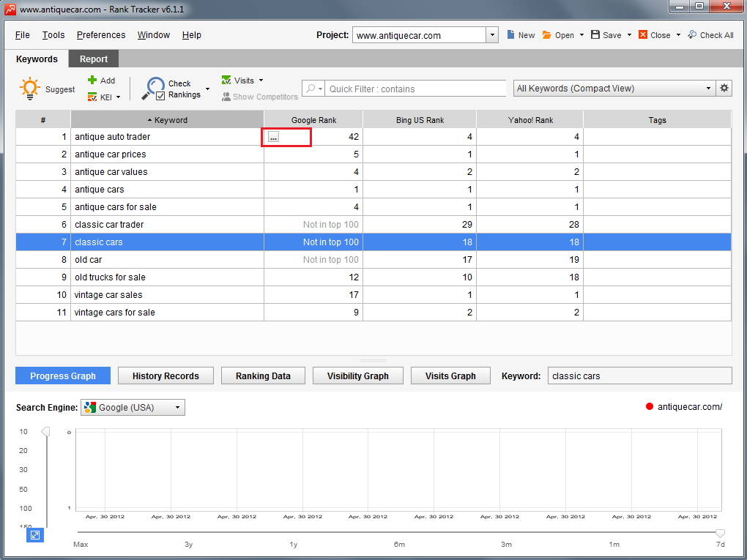The image size is (747, 560).
Task: Click the Max time range label
Action: [81, 545]
